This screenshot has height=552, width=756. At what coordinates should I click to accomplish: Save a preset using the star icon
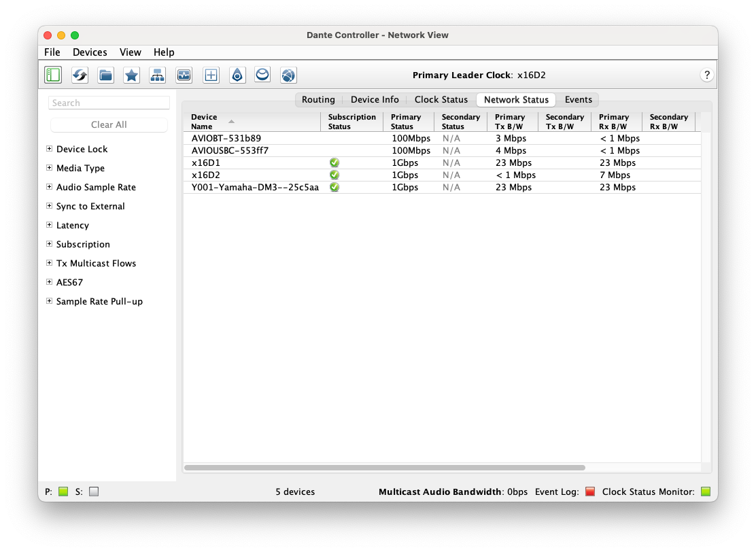[131, 75]
